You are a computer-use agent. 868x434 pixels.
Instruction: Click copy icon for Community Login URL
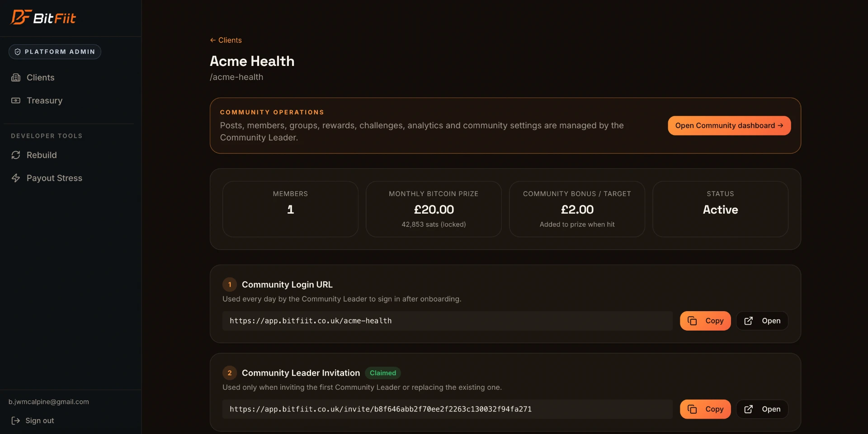click(692, 321)
